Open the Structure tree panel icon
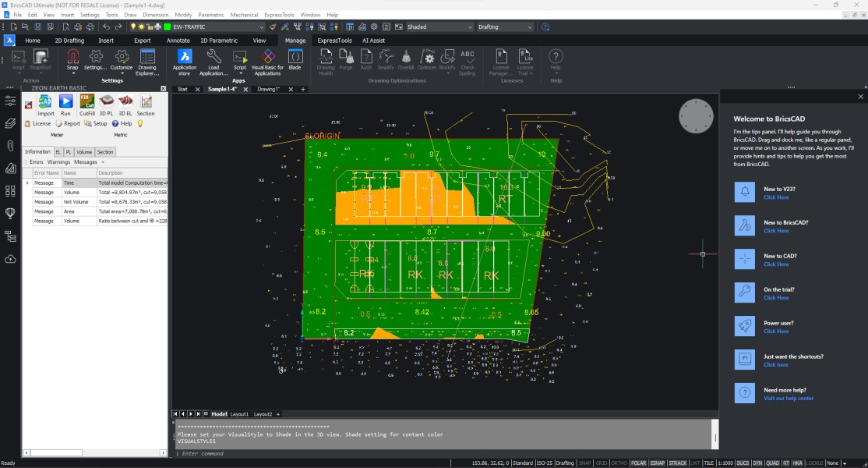The width and height of the screenshot is (868, 468). coord(10,236)
